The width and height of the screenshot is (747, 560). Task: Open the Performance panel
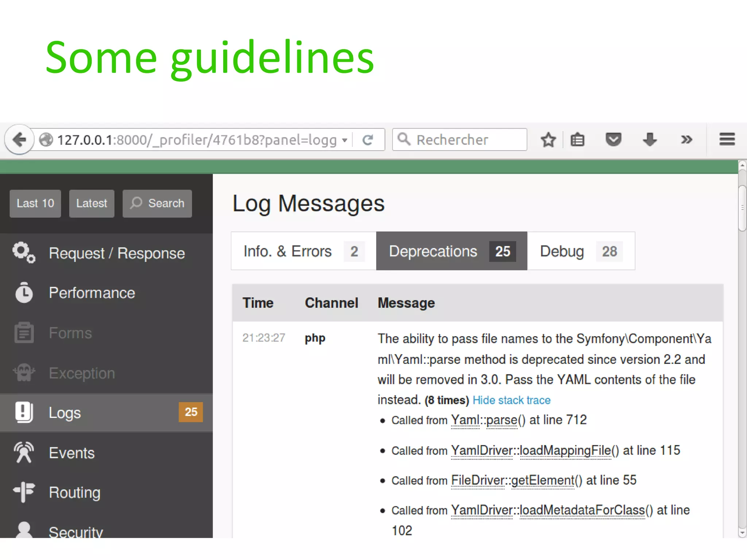[x=106, y=293]
